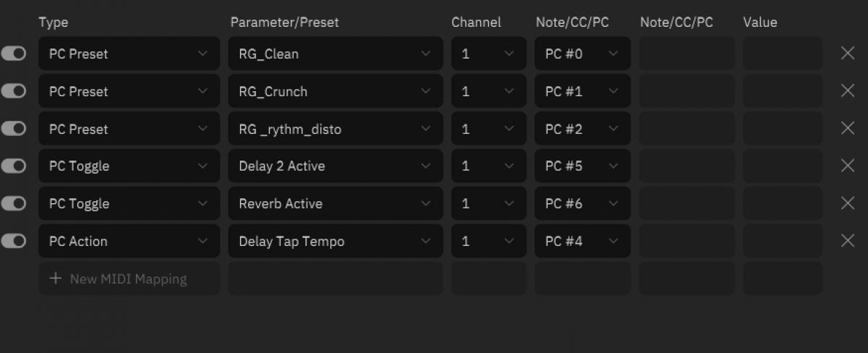Open channel dropdown for the Reverb Active row
Viewport: 868px width, 353px height.
coord(488,203)
